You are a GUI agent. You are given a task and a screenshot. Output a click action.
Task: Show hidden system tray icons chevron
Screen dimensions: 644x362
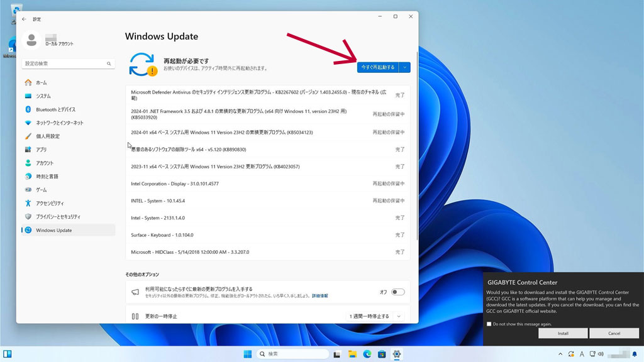tap(559, 354)
